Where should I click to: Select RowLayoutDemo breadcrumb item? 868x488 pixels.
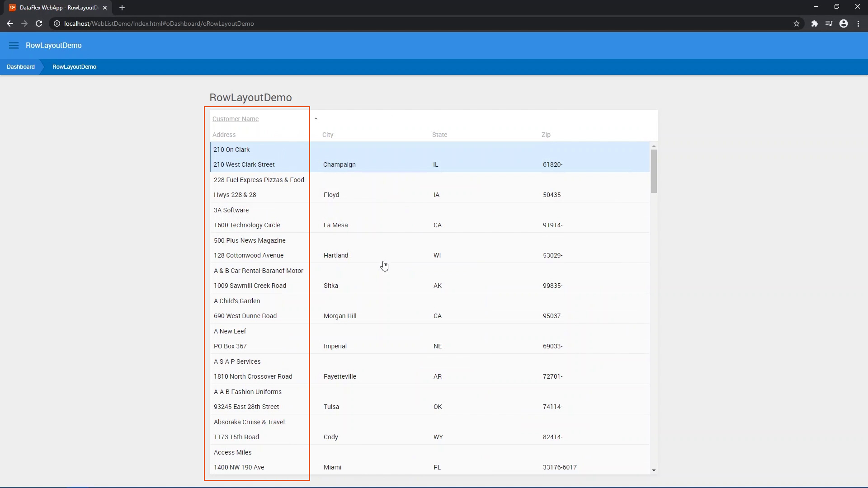[x=74, y=66]
